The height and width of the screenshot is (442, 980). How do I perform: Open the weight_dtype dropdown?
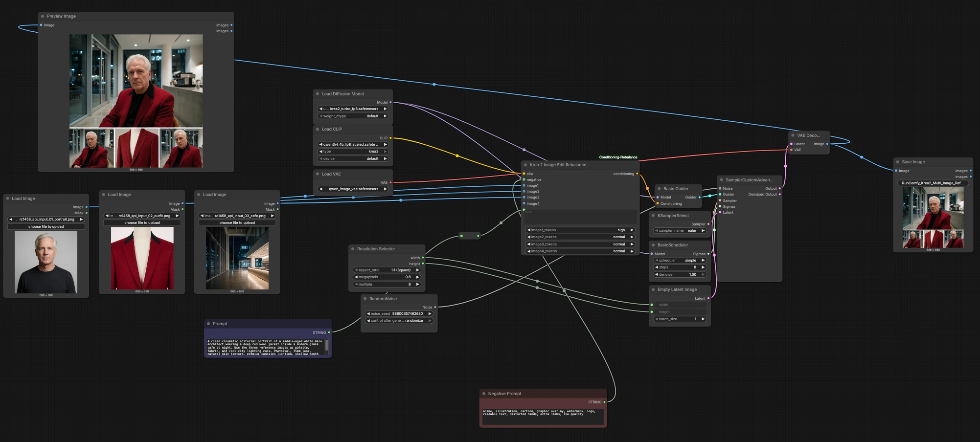coord(353,116)
